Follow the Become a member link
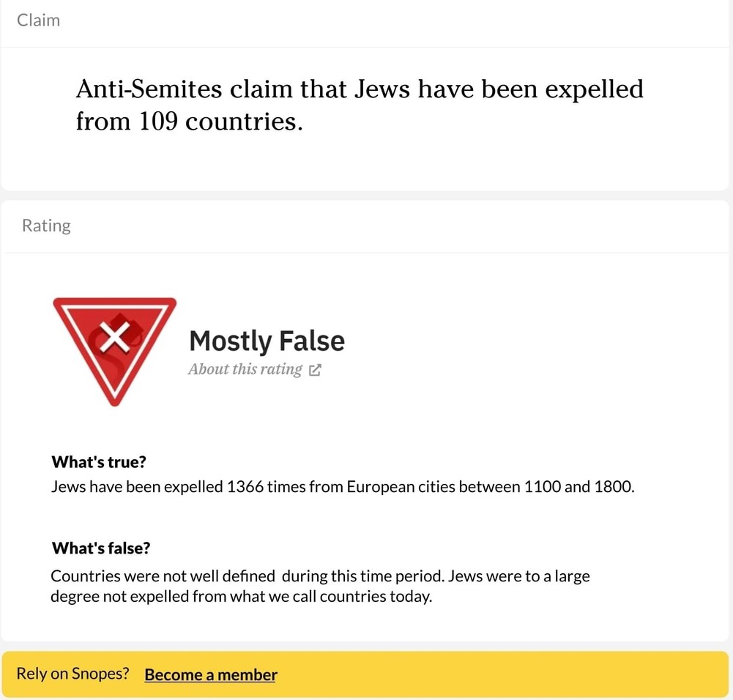Screen dimensions: 733x700 (211, 675)
